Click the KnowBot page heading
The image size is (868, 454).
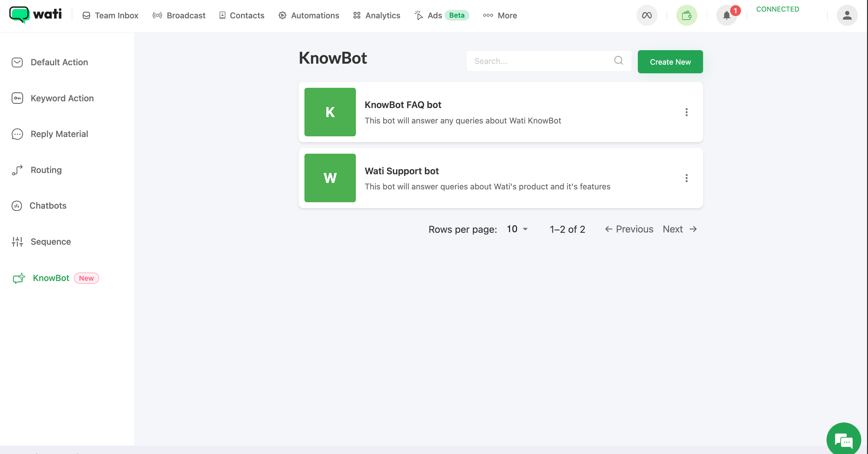[333, 58]
